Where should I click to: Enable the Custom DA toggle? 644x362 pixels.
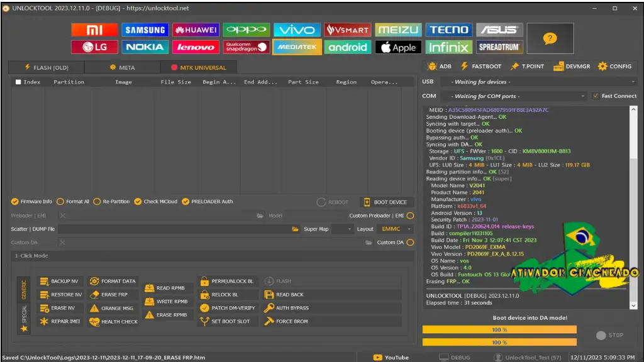(x=410, y=243)
